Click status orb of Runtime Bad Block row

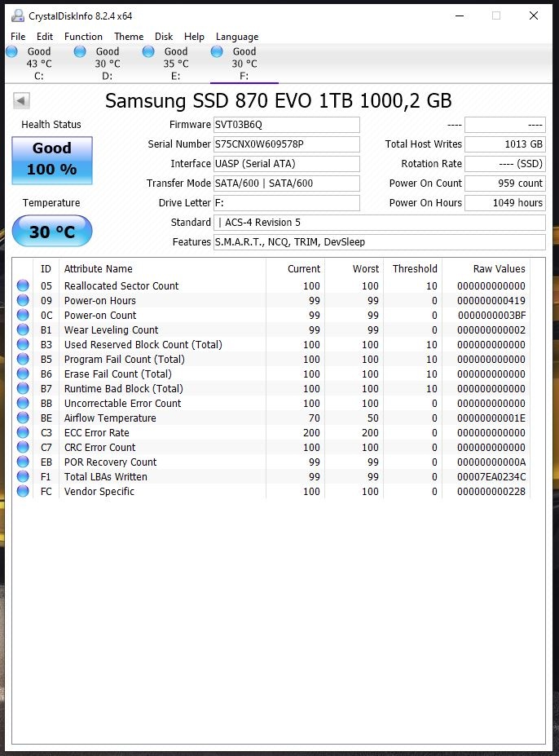click(x=23, y=388)
